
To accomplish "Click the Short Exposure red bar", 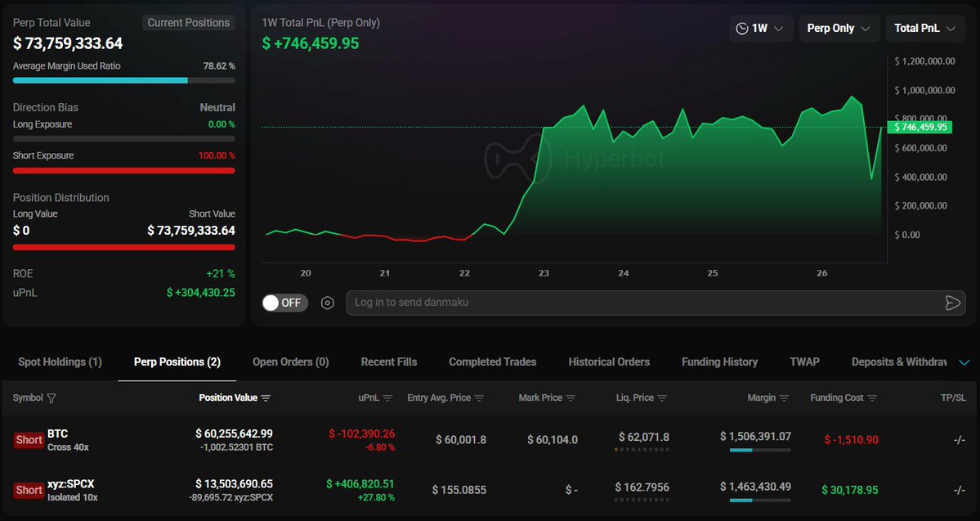I will pyautogui.click(x=123, y=170).
